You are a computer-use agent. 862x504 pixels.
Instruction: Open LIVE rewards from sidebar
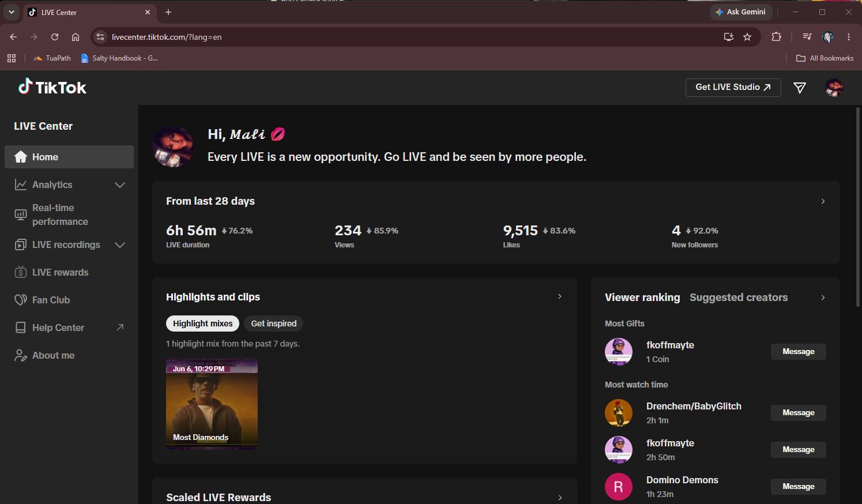click(x=69, y=272)
